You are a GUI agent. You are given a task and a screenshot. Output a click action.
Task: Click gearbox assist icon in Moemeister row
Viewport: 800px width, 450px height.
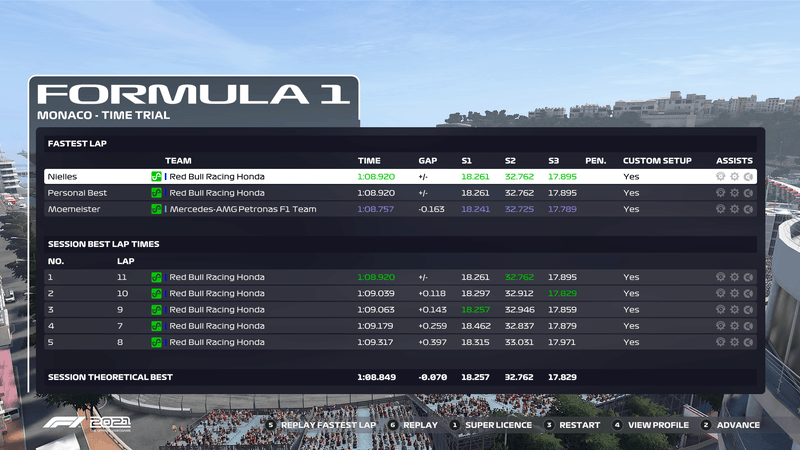point(734,209)
